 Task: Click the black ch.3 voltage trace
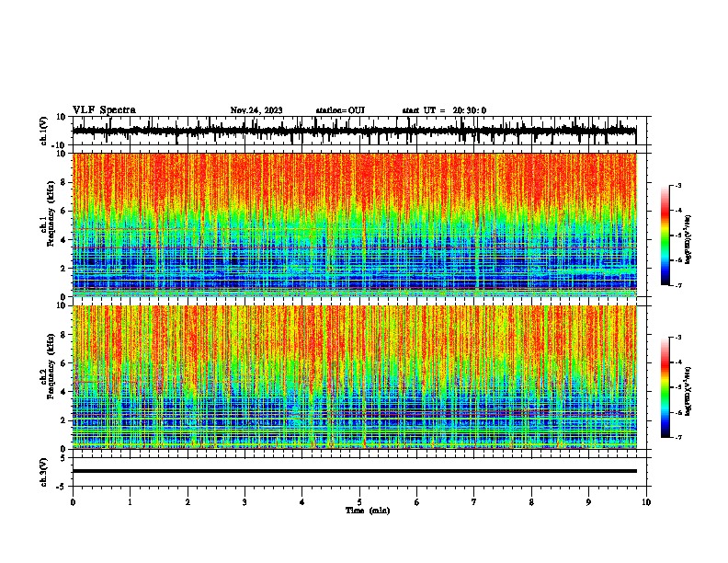(x=354, y=471)
